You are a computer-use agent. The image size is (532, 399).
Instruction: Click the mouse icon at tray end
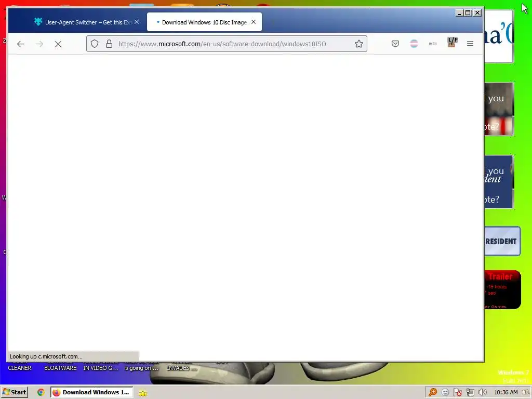526,392
